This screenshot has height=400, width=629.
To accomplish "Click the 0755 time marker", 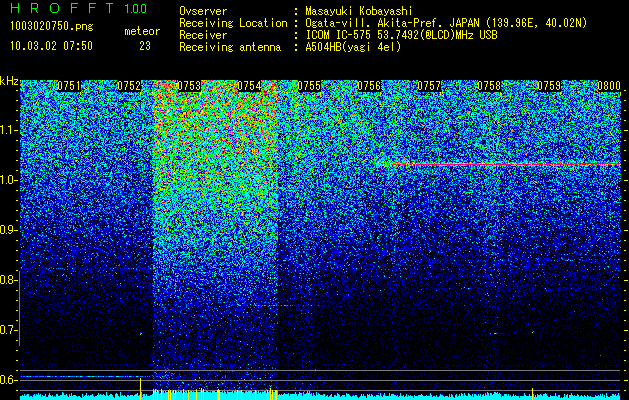I will 309,86.
